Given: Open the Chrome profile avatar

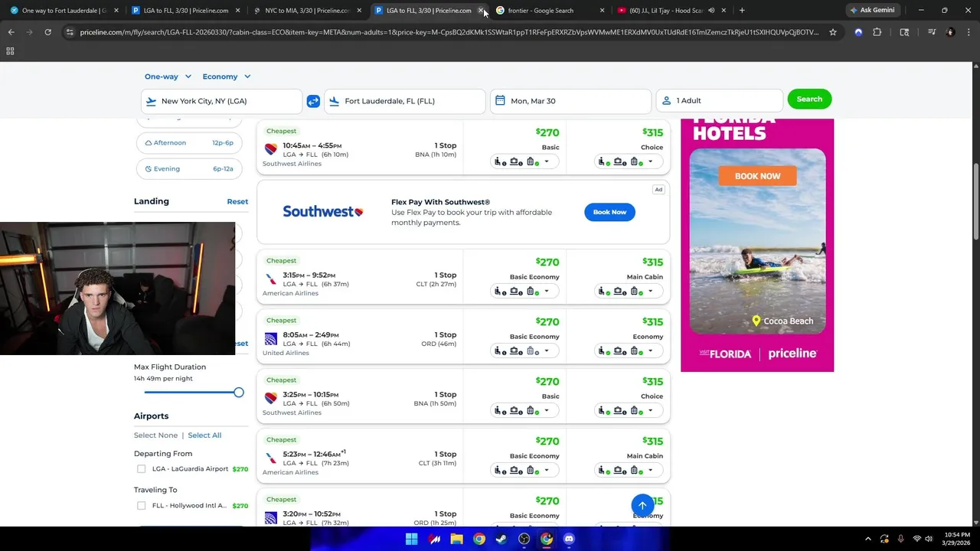Looking at the screenshot, I should point(951,32).
